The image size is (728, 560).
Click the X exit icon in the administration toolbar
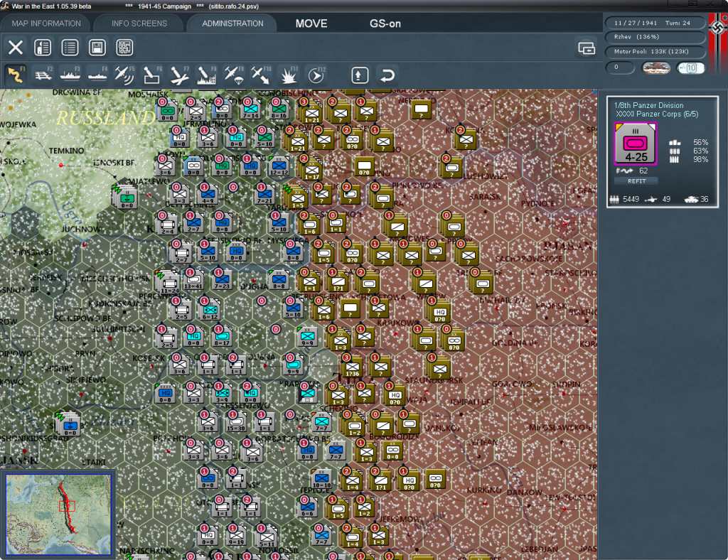click(16, 48)
